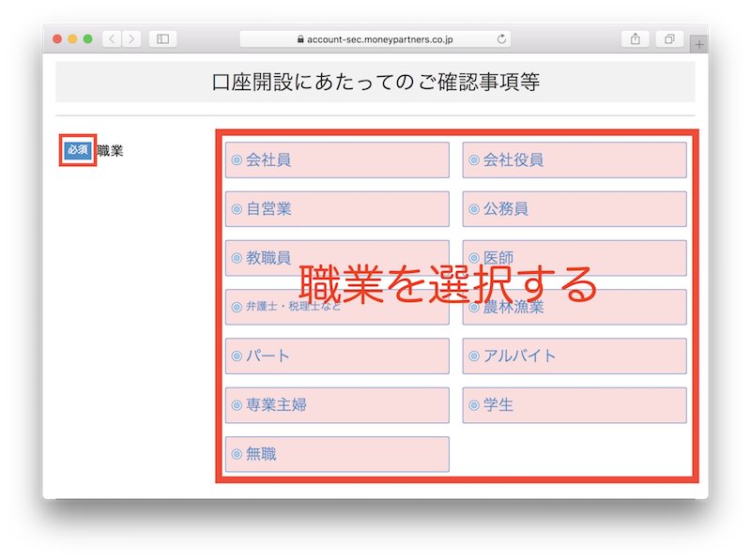Screen dimensions: 751x560
Task: Open a new tab with plus button
Action: click(698, 44)
